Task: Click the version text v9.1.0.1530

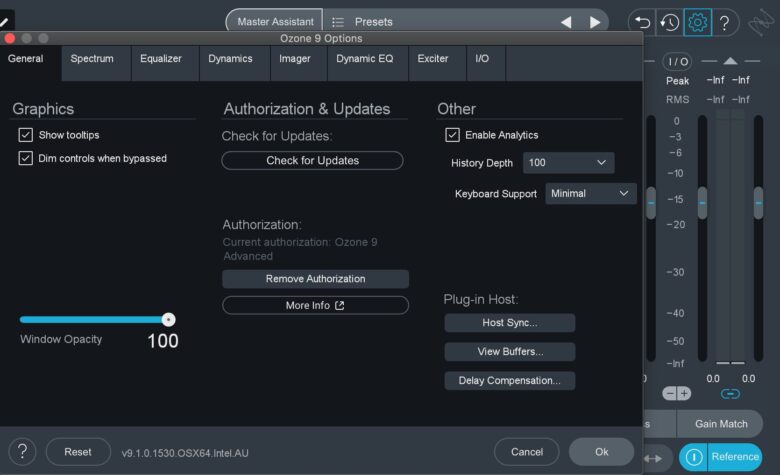Action: tap(185, 453)
